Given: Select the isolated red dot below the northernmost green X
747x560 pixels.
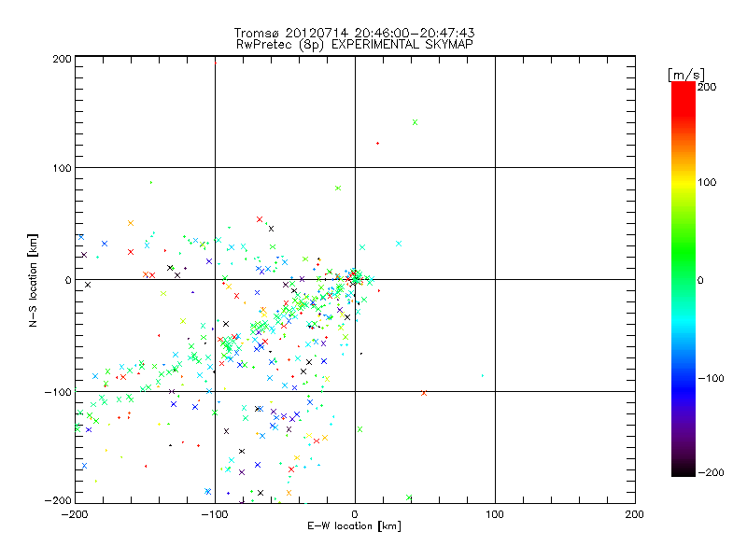Looking at the screenshot, I should click(378, 144).
